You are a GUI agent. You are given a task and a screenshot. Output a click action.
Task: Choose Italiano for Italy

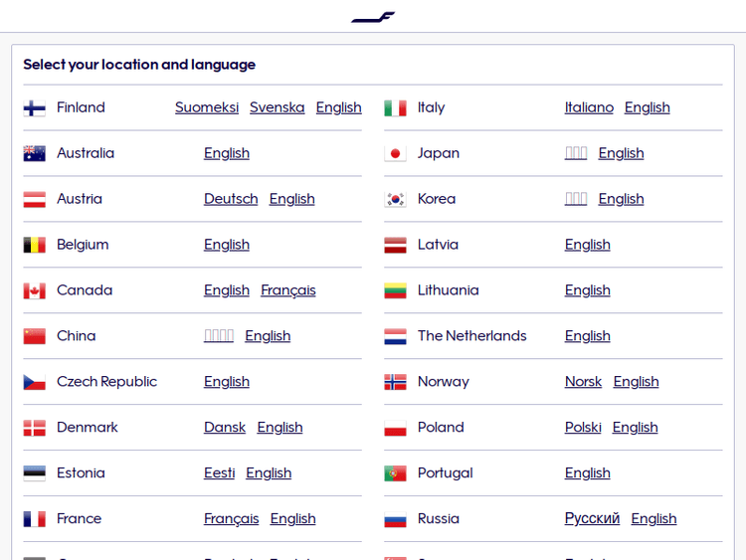(x=589, y=107)
